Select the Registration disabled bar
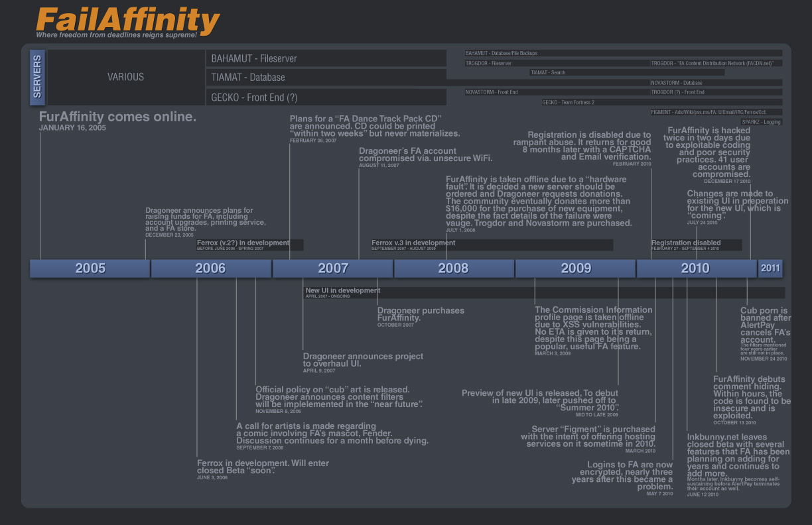 695,245
